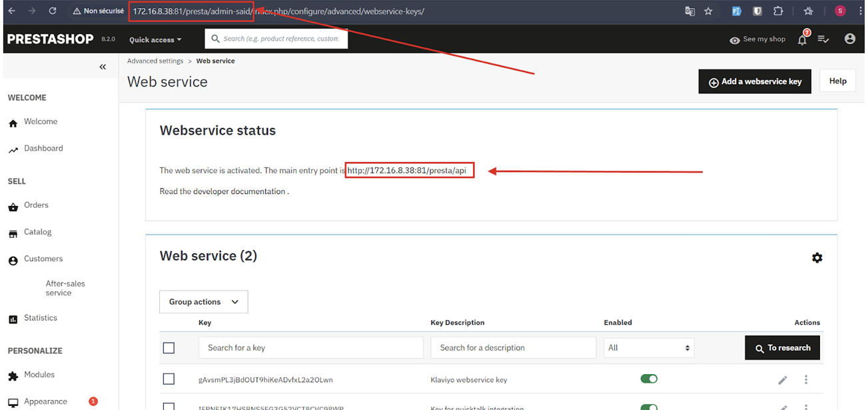Screen dimensions: 868x410
Task: Click the global search field
Action: click(x=276, y=39)
